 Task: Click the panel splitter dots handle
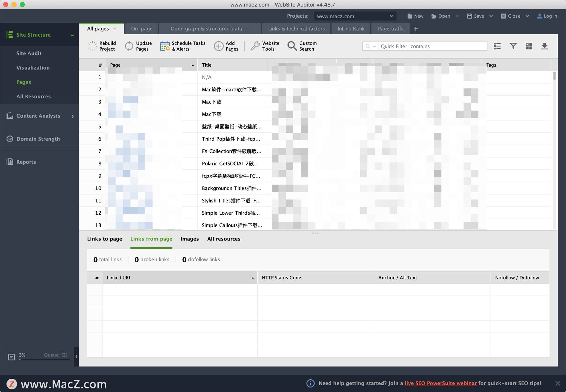click(x=315, y=233)
